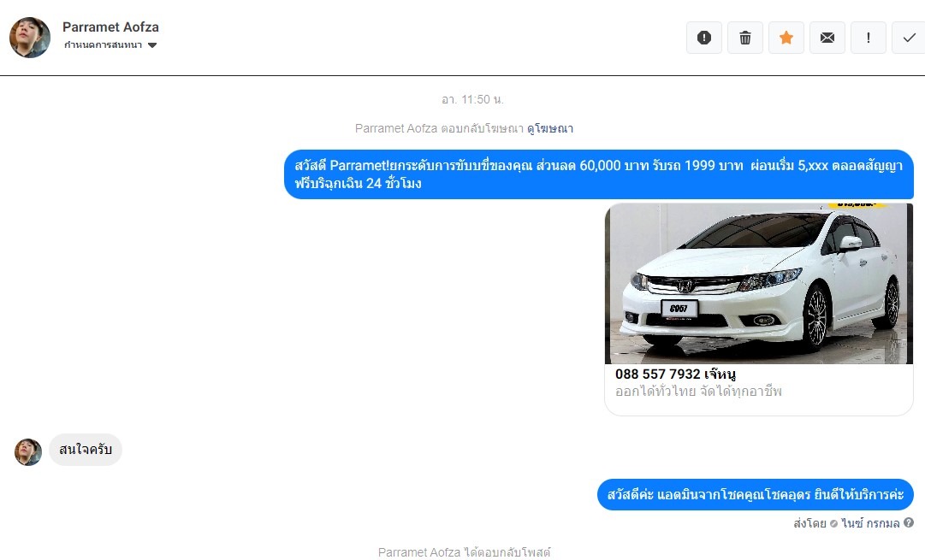Open the white Honda car ad image

759,284
